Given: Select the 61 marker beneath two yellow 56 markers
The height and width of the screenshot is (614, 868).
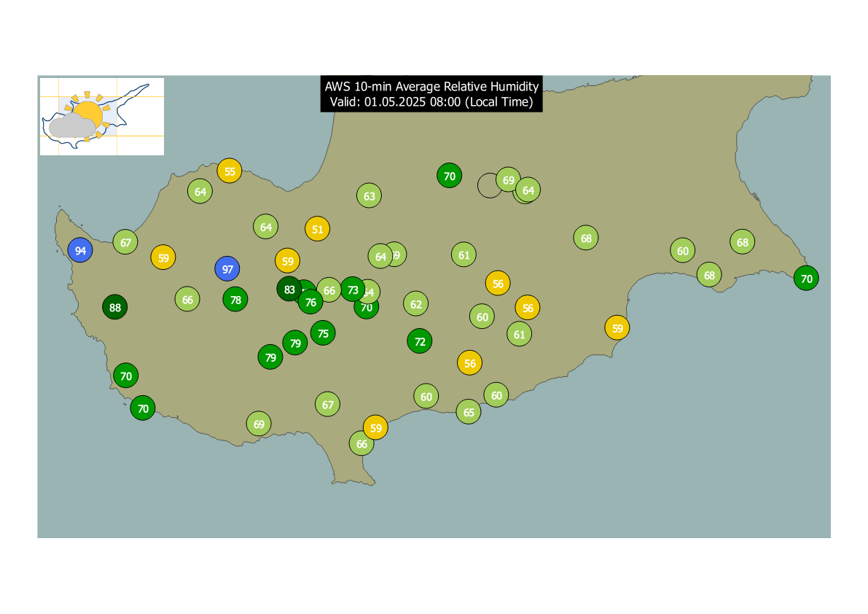Looking at the screenshot, I should (x=519, y=334).
